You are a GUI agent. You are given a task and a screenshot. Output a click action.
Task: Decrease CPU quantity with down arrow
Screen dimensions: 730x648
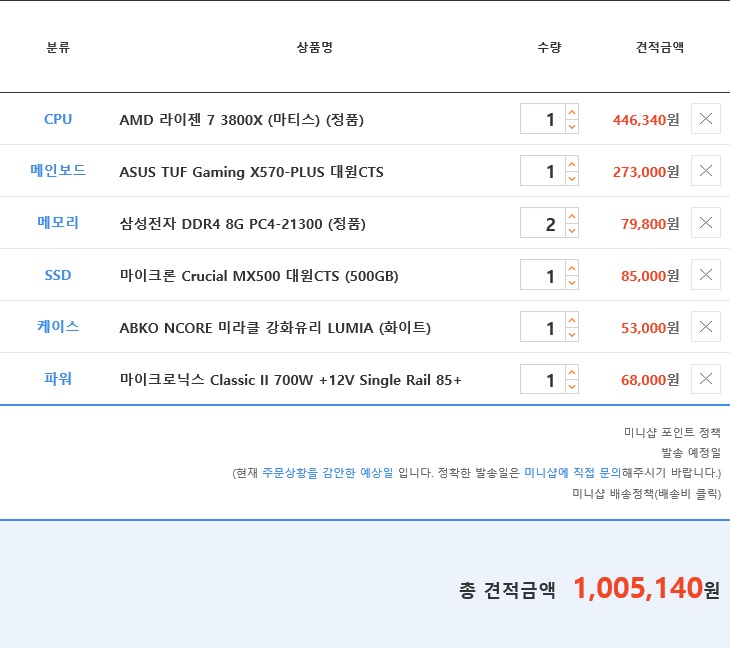[572, 126]
